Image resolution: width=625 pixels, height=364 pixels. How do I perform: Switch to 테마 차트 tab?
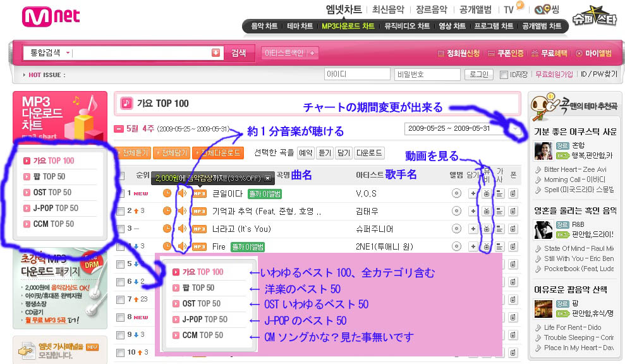click(300, 27)
